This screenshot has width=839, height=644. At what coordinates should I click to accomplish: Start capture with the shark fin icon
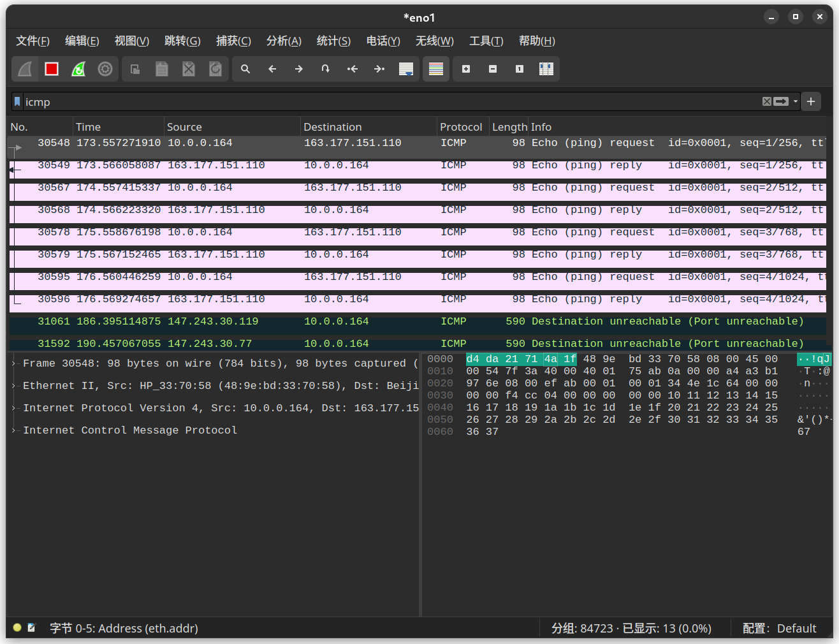pyautogui.click(x=25, y=69)
